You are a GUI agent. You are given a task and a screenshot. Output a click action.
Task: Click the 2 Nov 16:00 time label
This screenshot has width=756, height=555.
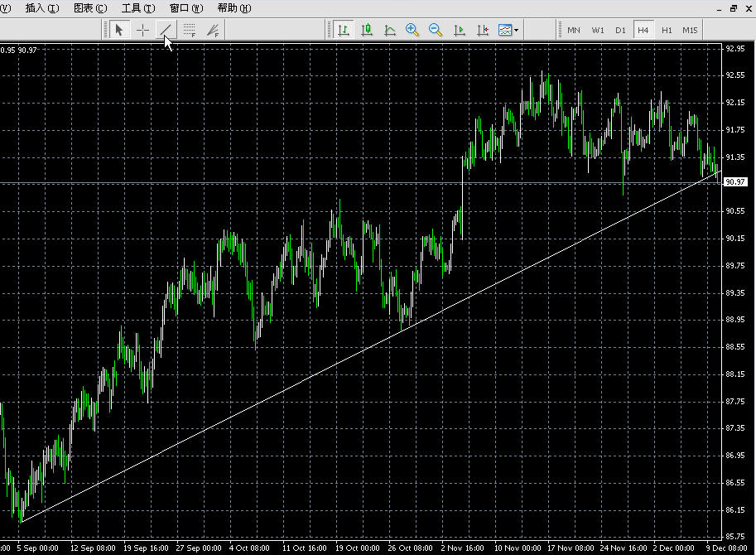(x=462, y=548)
